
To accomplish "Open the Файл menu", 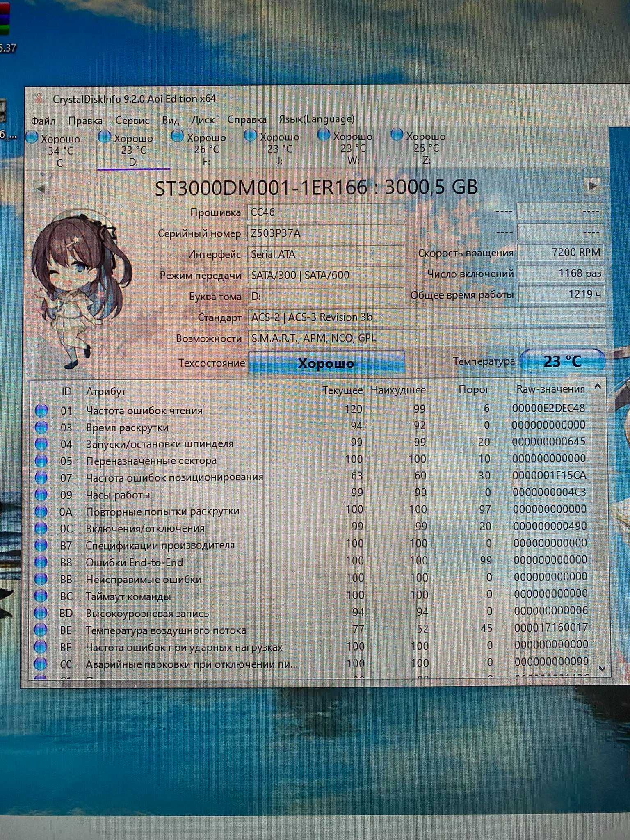I will [43, 121].
